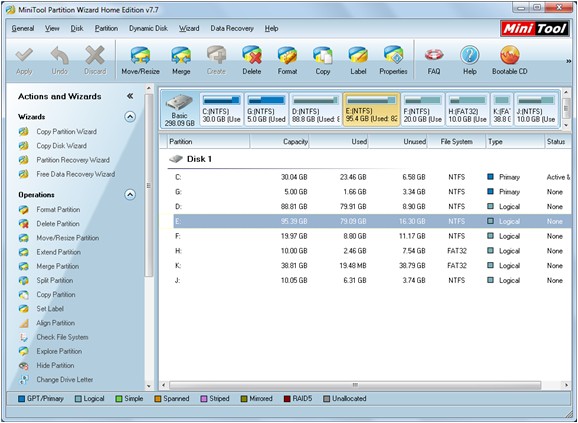
Task: Click the Copy Partition Wizard icon
Action: click(24, 132)
